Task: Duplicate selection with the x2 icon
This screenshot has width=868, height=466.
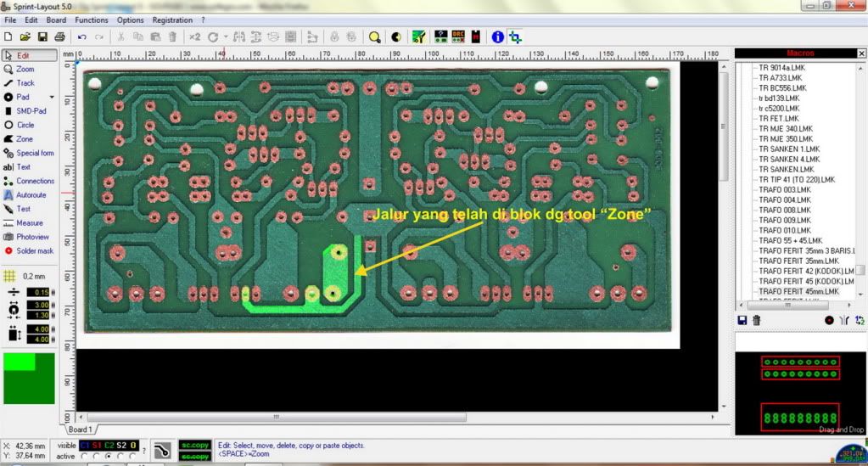Action: tap(195, 37)
